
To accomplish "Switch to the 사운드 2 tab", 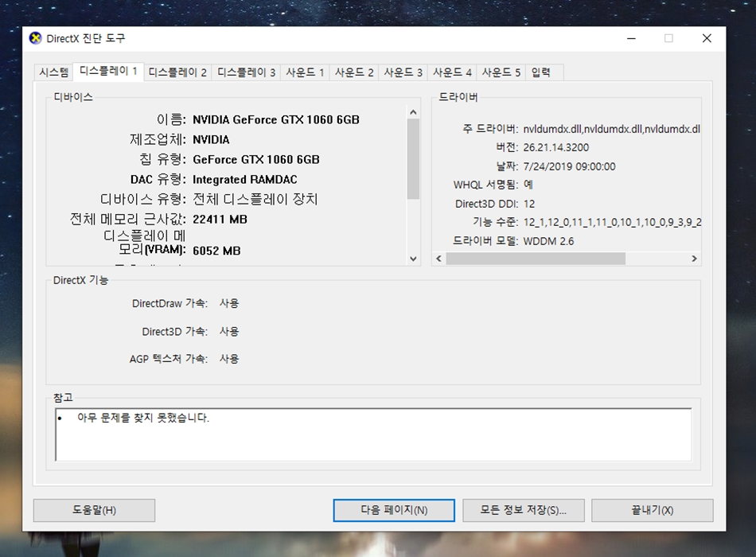I will coord(354,72).
